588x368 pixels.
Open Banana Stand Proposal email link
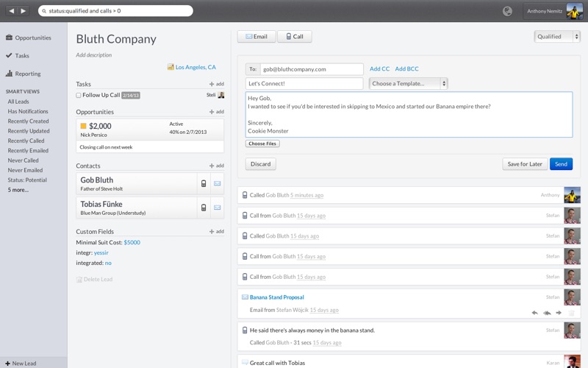(x=277, y=297)
